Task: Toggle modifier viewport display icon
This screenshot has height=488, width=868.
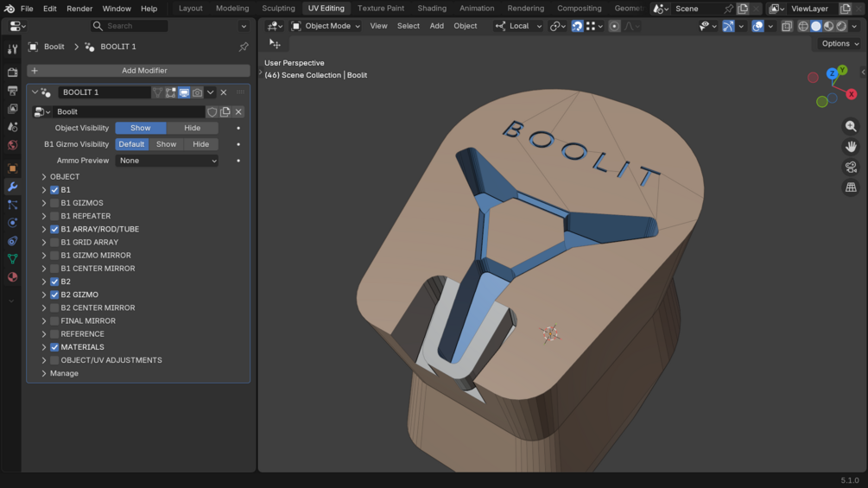Action: [184, 92]
